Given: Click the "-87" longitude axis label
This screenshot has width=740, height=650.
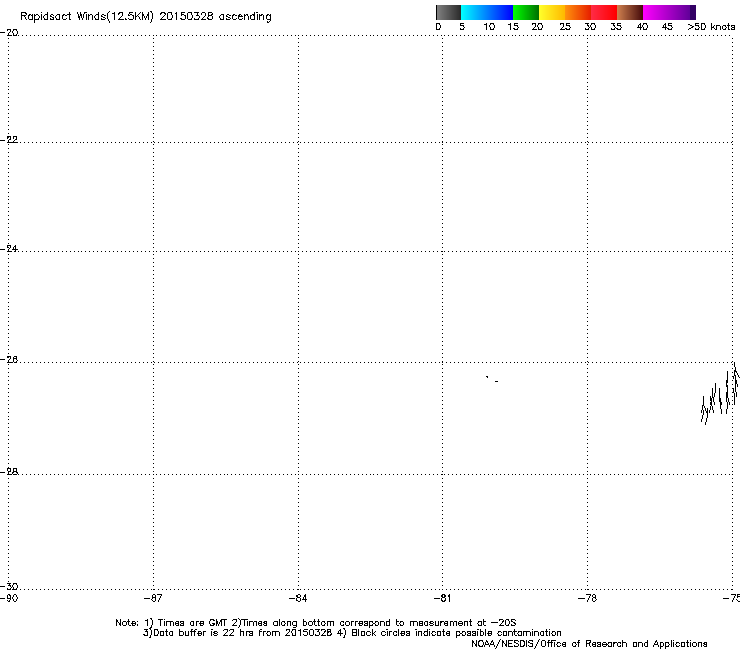Looking at the screenshot, I should pos(153,599).
